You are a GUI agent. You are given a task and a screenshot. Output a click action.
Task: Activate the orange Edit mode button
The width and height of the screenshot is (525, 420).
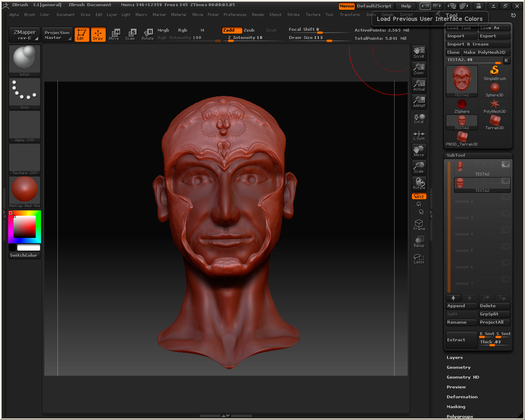tap(82, 34)
